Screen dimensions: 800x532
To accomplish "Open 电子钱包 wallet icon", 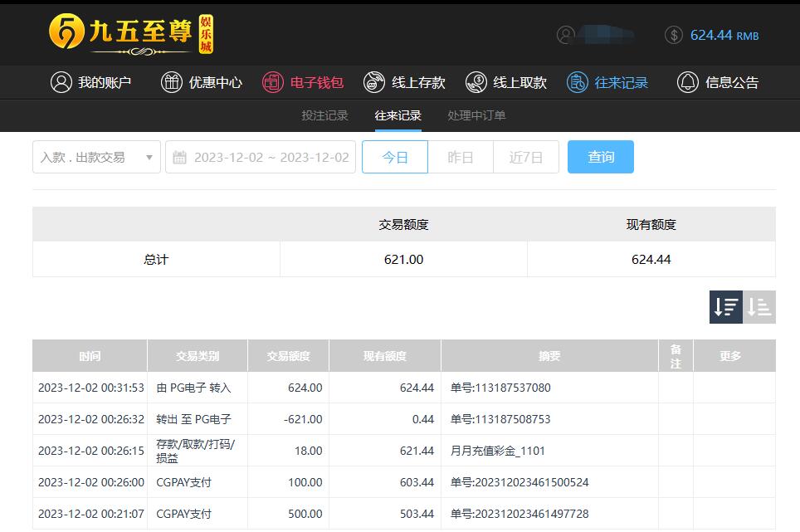I will pyautogui.click(x=273, y=82).
